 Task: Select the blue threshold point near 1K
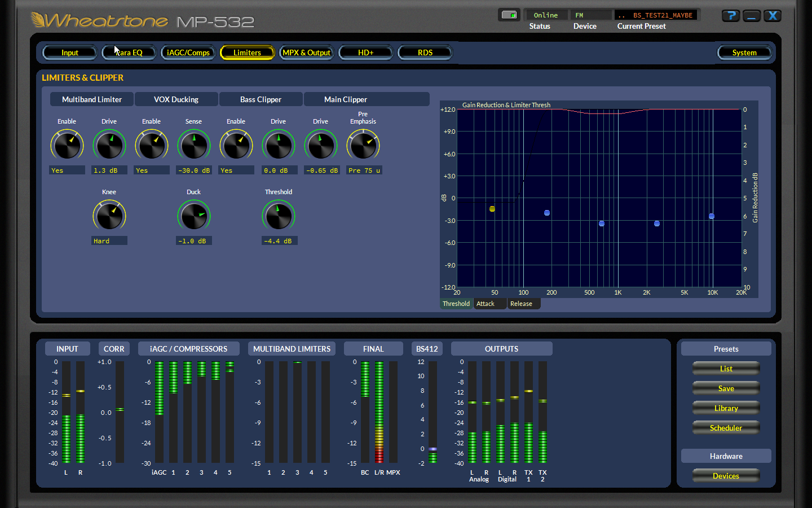click(602, 224)
